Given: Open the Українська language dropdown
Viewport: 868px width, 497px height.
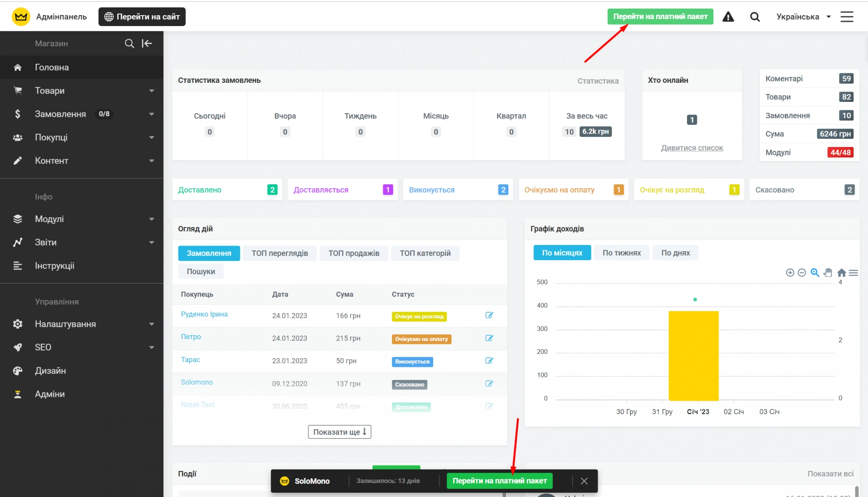Looking at the screenshot, I should [803, 17].
